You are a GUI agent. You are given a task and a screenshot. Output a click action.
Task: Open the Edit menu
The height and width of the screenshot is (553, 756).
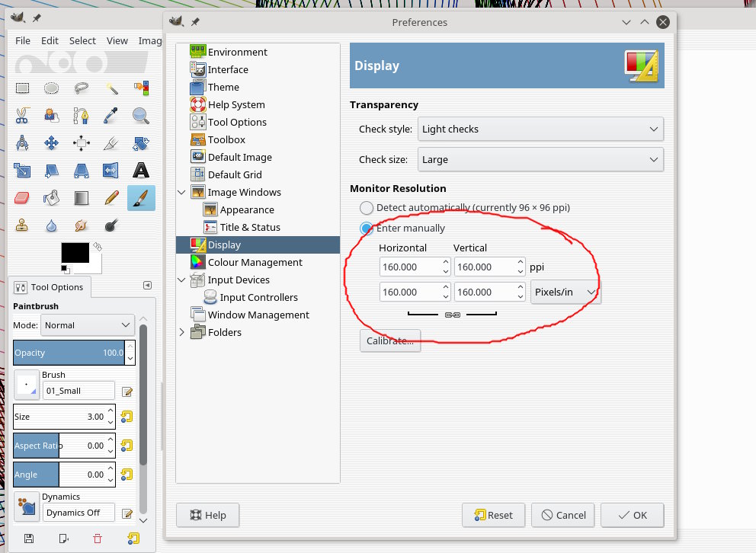pos(50,41)
